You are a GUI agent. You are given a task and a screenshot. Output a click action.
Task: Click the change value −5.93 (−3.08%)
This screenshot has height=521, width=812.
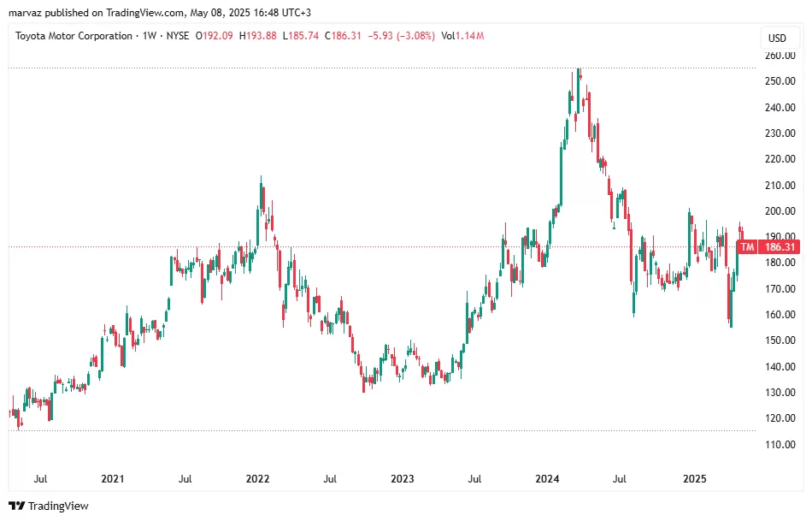coord(402,36)
